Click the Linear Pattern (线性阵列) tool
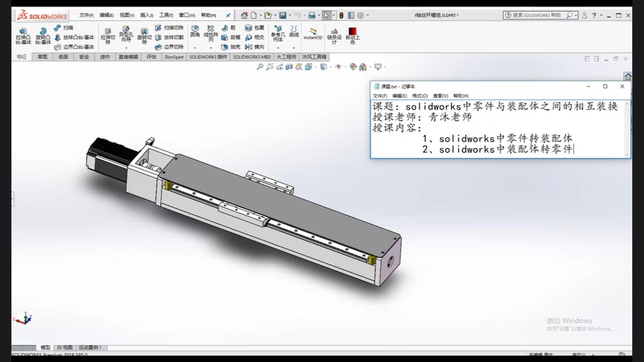 click(211, 34)
